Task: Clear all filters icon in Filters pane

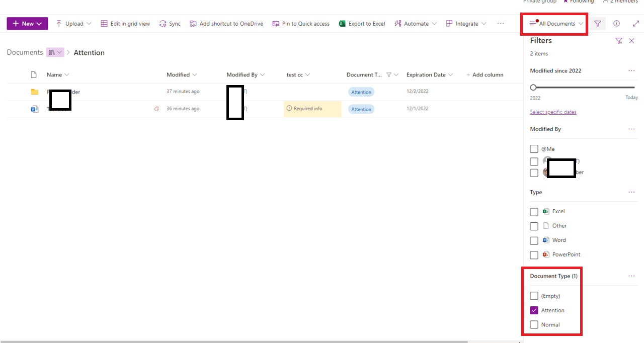Action: point(619,41)
